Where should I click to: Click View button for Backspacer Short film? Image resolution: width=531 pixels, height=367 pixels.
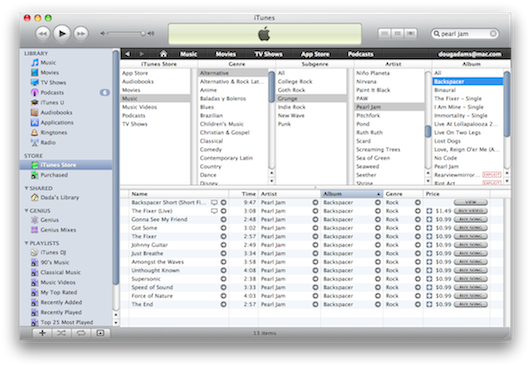point(470,202)
